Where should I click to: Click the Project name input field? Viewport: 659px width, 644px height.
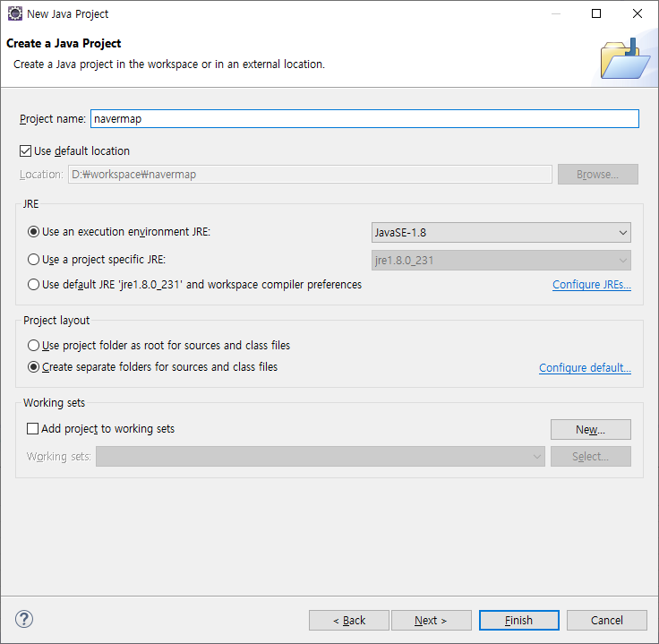click(x=364, y=118)
